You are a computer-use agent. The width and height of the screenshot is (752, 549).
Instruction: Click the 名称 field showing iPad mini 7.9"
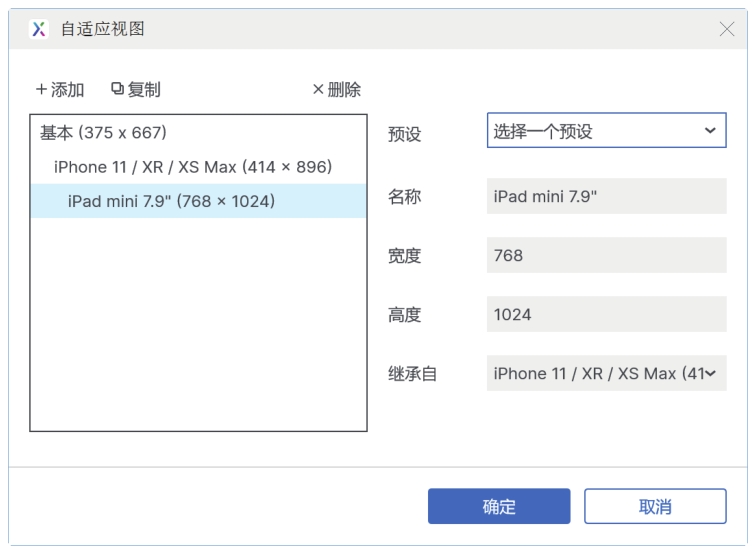[x=606, y=196]
